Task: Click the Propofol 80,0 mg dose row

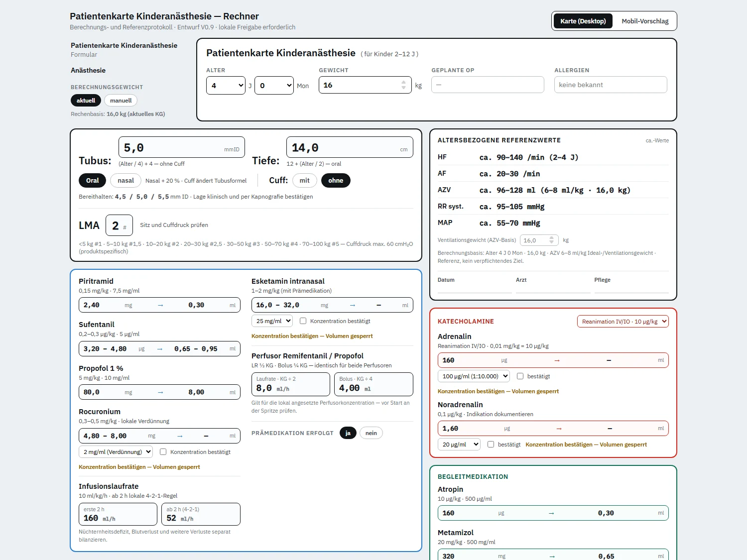Action: click(x=159, y=392)
